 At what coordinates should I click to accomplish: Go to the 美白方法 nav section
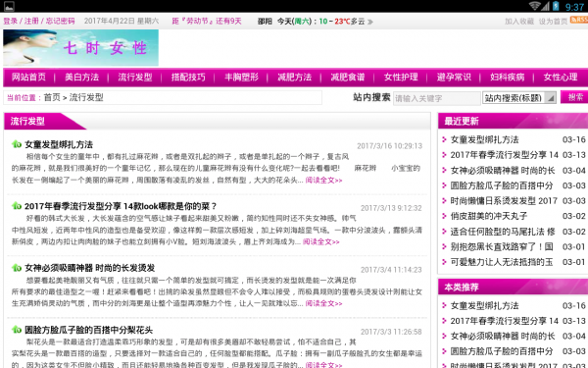point(81,77)
